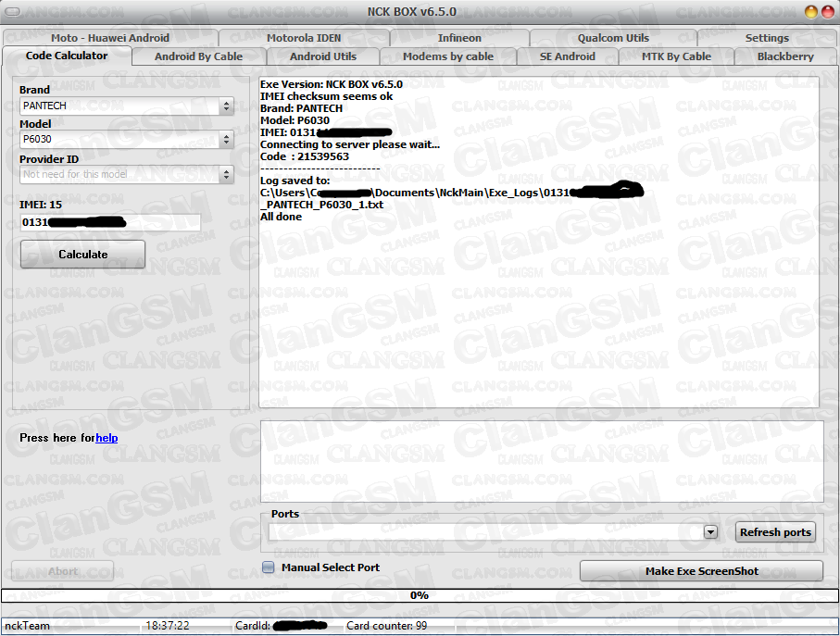Click the Refresh ports button
The width and height of the screenshot is (840, 636).
click(775, 532)
